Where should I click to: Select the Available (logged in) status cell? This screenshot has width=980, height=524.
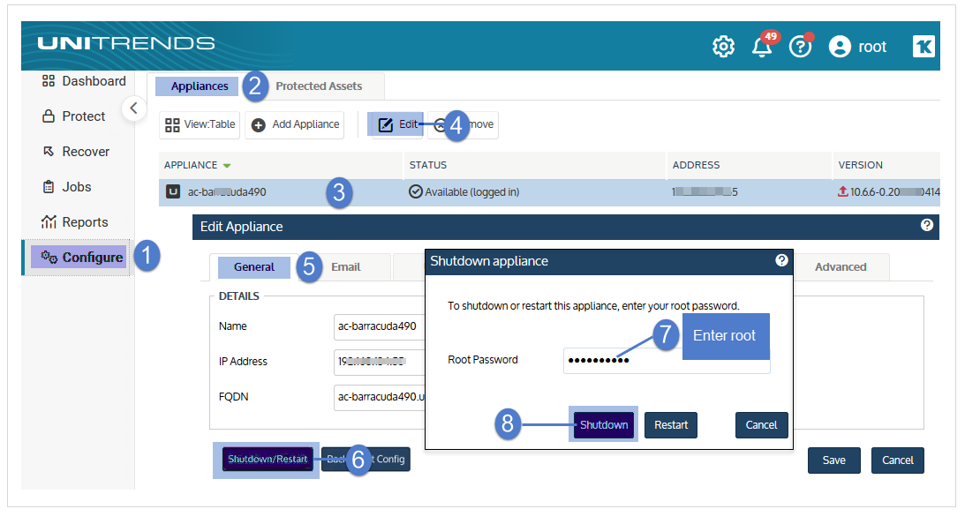[x=464, y=191]
